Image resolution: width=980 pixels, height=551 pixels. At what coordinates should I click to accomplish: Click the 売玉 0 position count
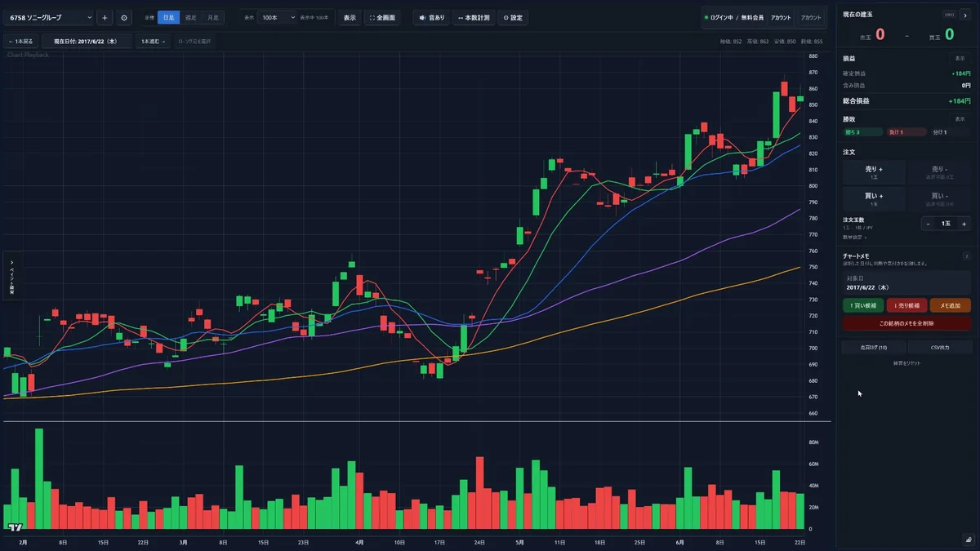pyautogui.click(x=871, y=34)
